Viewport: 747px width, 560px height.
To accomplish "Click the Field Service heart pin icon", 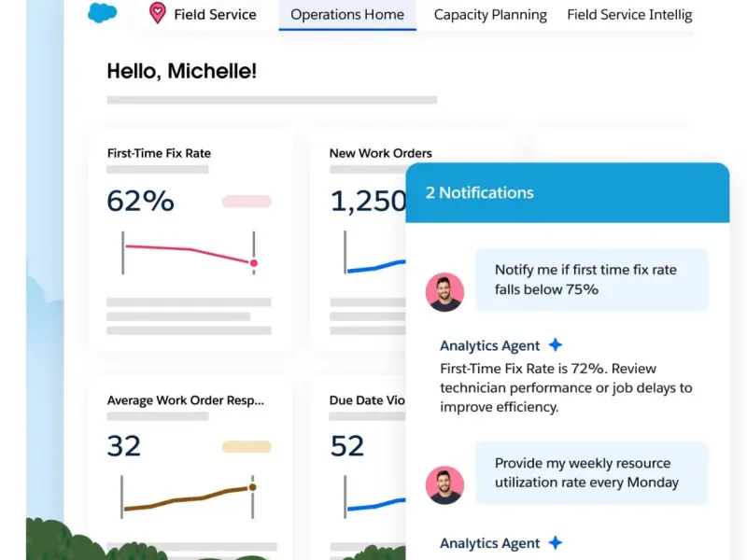I will point(158,14).
